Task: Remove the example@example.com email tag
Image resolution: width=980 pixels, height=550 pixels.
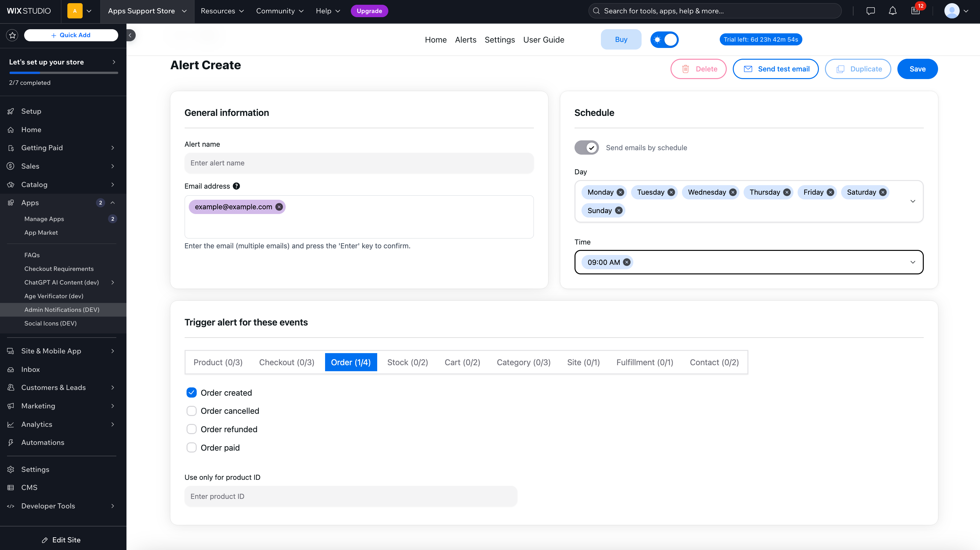Action: [279, 207]
